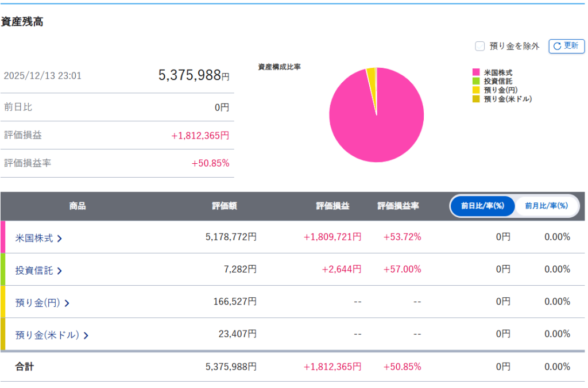
Task: Open the 預り金(円) row link
Action: (38, 302)
